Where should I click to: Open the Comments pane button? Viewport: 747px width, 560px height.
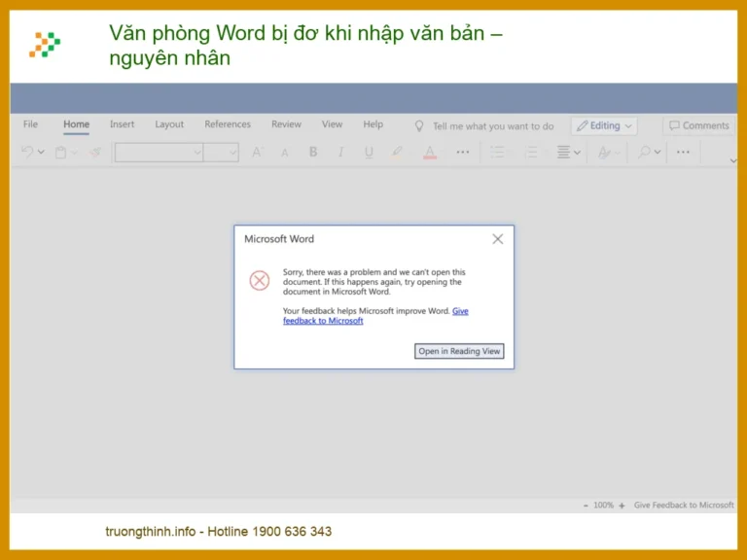point(699,125)
